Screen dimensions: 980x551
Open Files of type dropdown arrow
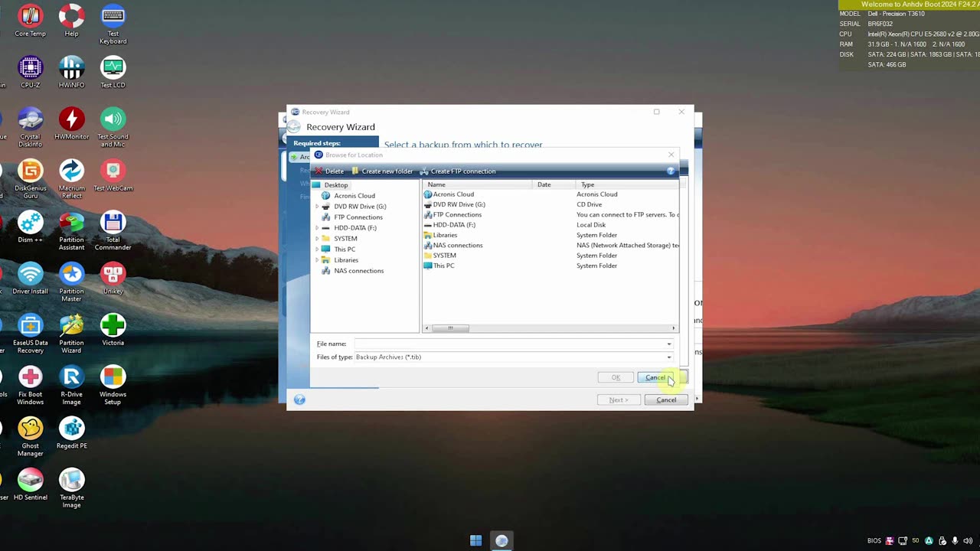[669, 357]
